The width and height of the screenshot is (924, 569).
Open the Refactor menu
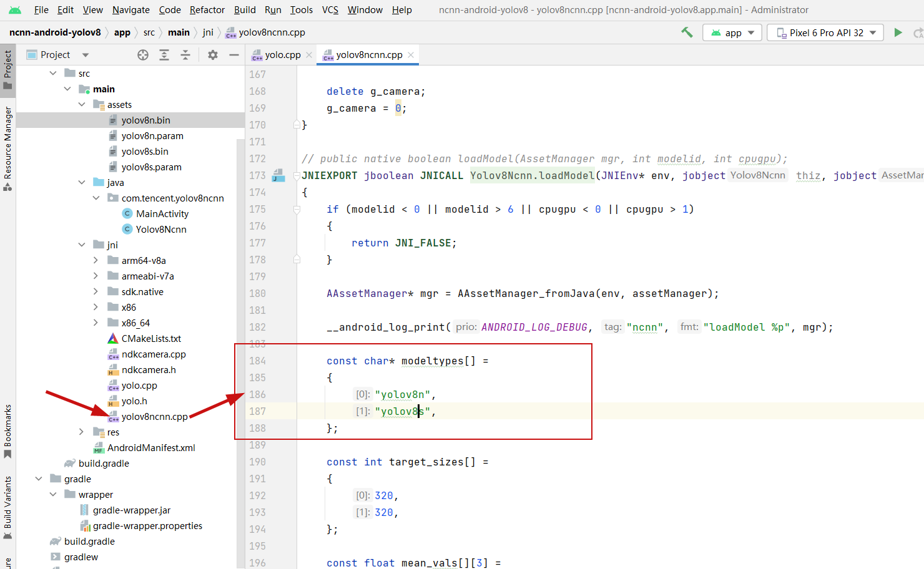207,10
